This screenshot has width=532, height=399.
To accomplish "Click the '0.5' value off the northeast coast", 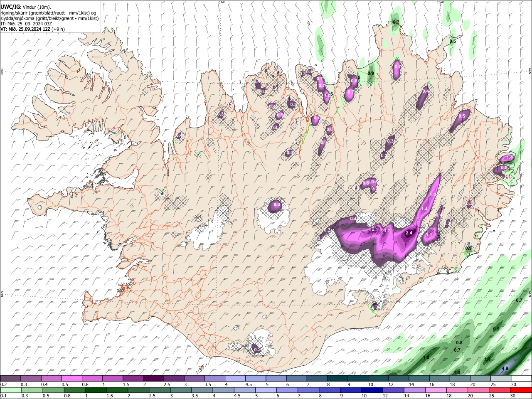I will [453, 41].
